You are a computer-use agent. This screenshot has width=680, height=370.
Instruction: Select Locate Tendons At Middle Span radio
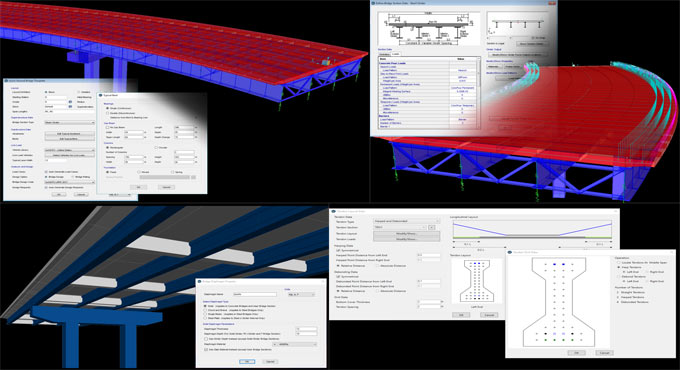[x=619, y=262]
